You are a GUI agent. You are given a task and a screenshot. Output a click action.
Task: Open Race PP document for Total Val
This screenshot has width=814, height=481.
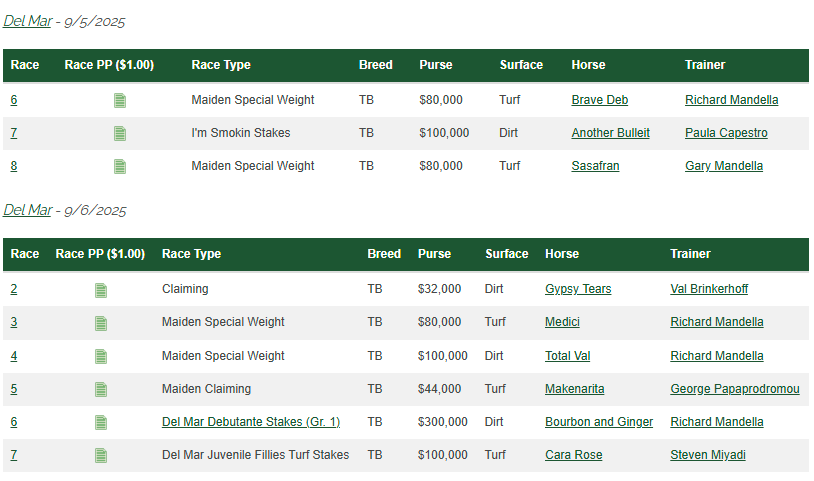point(101,356)
